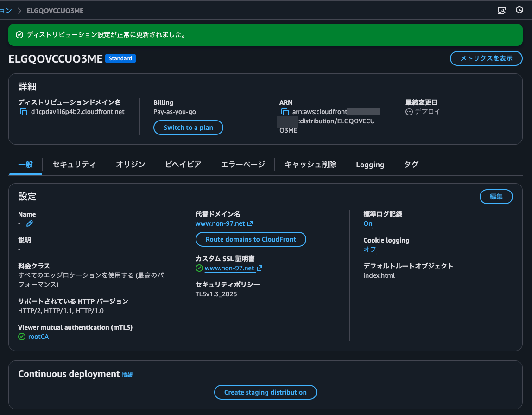
Task: Click Route domains to CloudFront
Action: (251, 239)
